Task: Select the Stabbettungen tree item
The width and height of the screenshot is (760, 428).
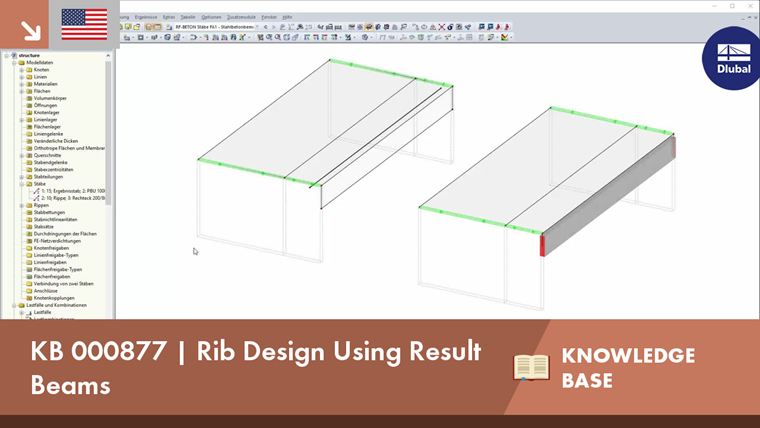Action: [x=49, y=212]
